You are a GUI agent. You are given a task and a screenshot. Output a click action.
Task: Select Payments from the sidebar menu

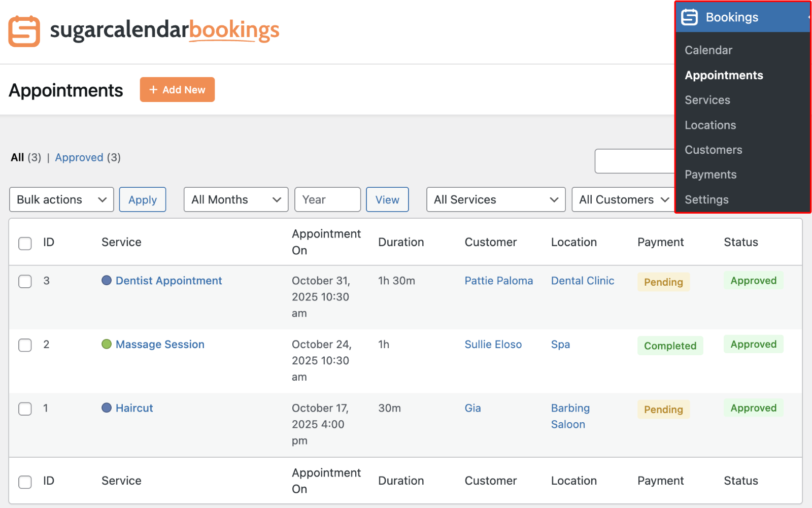[710, 174]
